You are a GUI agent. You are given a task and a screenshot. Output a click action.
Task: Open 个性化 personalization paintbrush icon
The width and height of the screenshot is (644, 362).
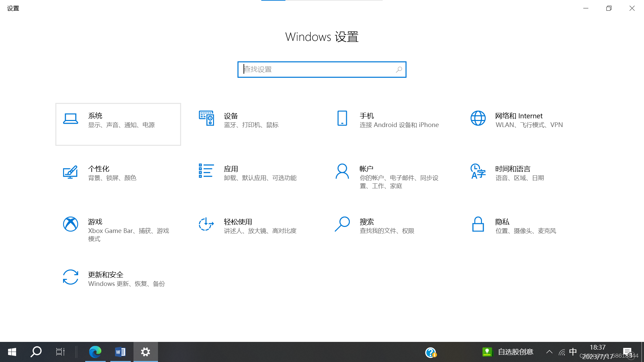(70, 172)
